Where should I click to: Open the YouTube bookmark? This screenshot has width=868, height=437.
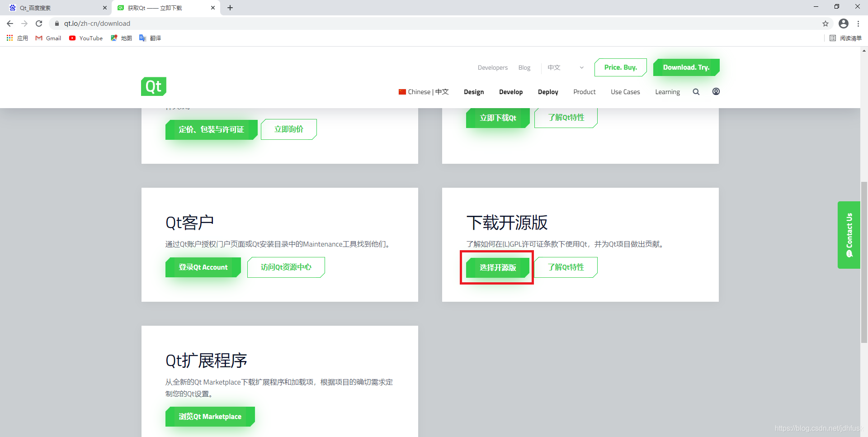pyautogui.click(x=86, y=38)
